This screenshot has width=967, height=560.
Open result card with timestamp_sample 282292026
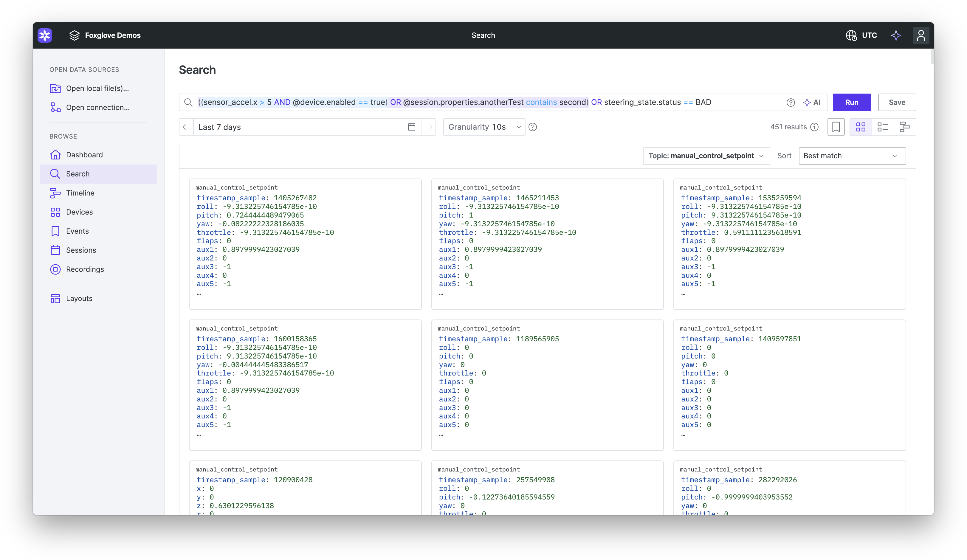[x=789, y=488]
